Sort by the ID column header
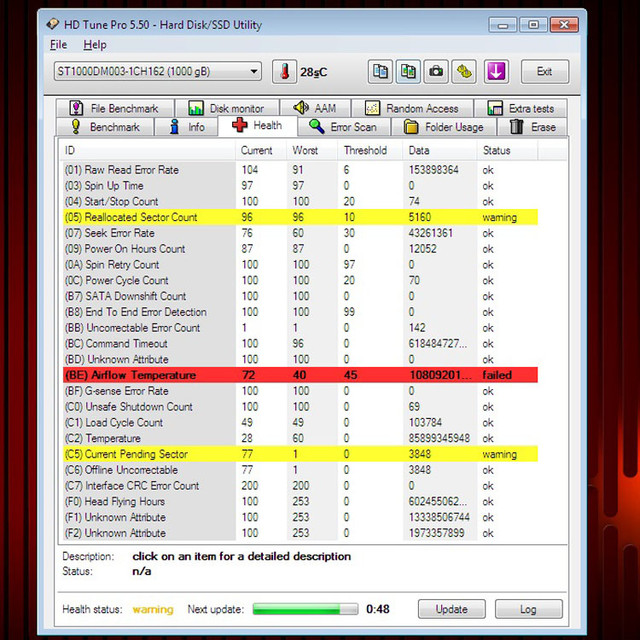The height and width of the screenshot is (640, 640). coord(147,150)
